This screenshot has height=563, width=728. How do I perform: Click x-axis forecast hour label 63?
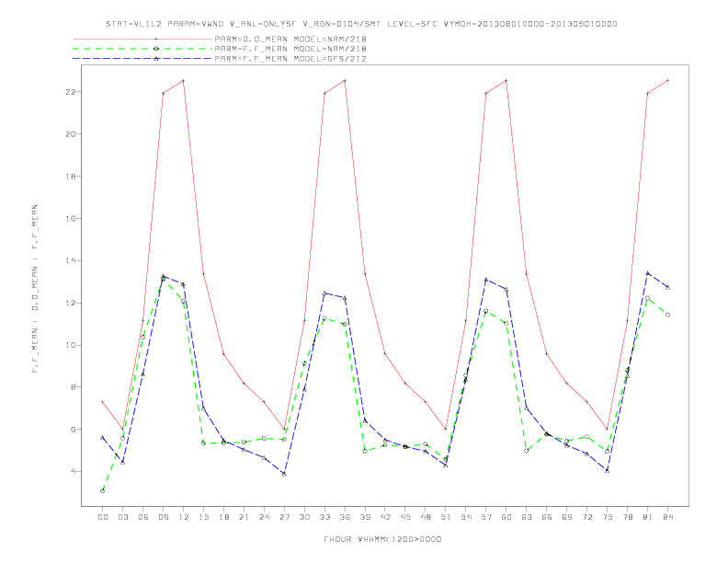(x=527, y=517)
